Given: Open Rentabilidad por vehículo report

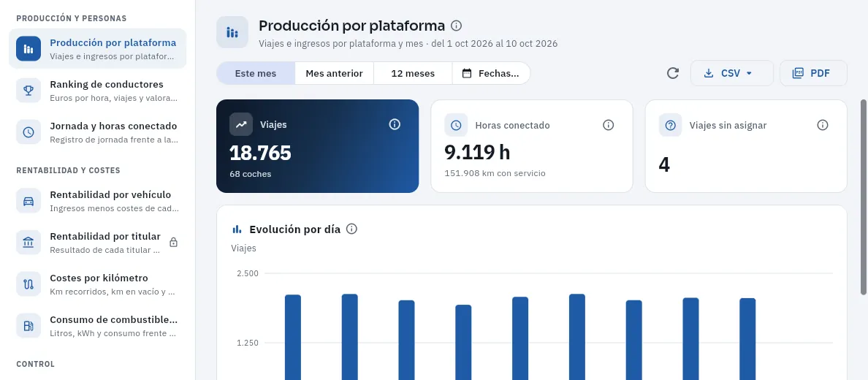Looking at the screenshot, I should point(97,201).
